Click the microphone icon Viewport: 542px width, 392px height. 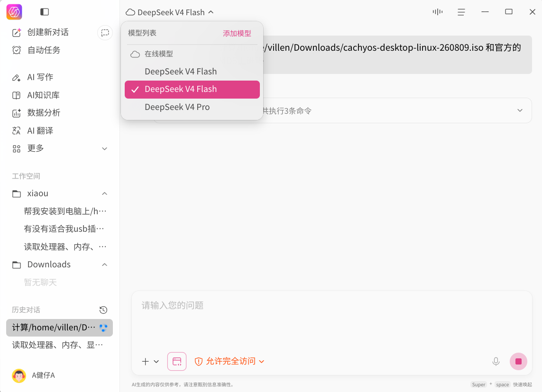(x=496, y=362)
